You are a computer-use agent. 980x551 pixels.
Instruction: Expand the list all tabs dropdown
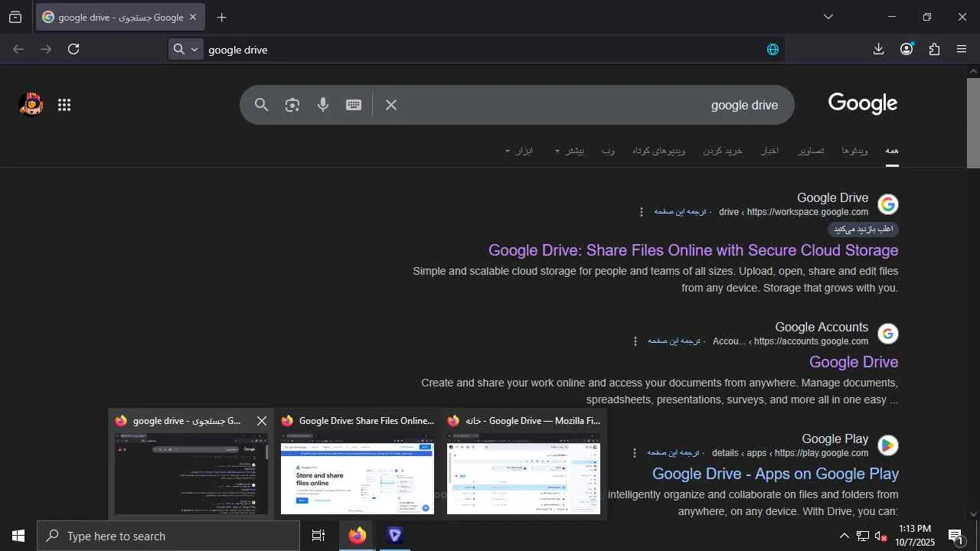(x=828, y=17)
